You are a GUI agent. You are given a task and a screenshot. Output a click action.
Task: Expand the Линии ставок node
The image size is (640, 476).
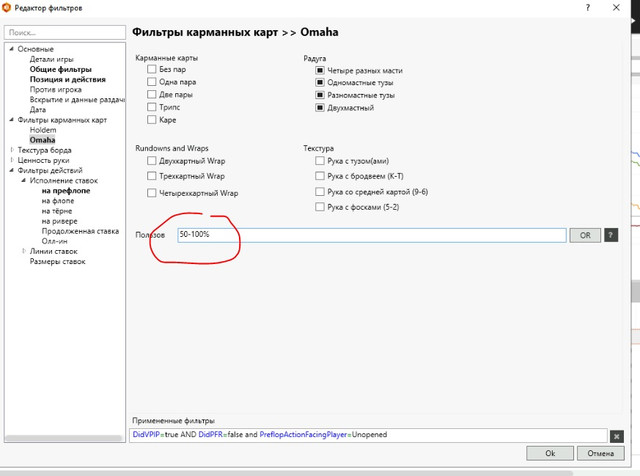tap(24, 251)
